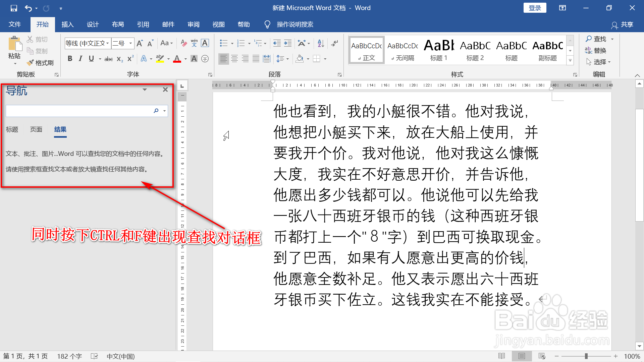644x362 pixels.
Task: Click the Phonetic Guide icon
Action: click(194, 43)
